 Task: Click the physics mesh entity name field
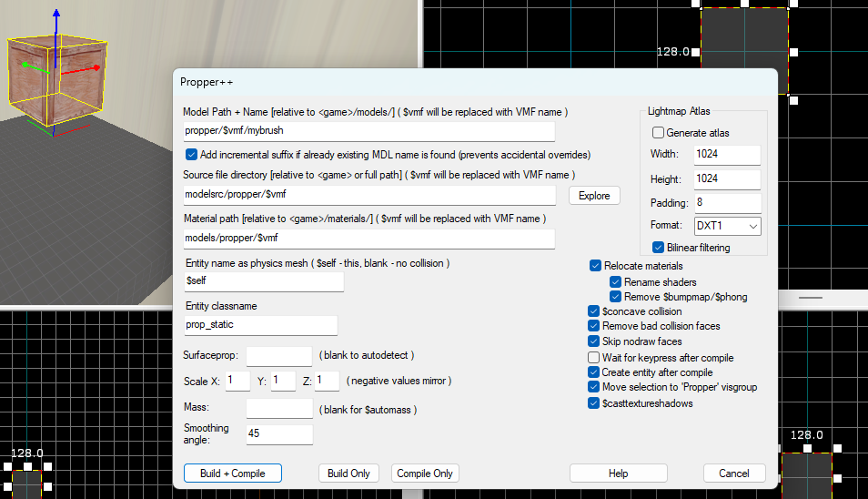(x=264, y=280)
